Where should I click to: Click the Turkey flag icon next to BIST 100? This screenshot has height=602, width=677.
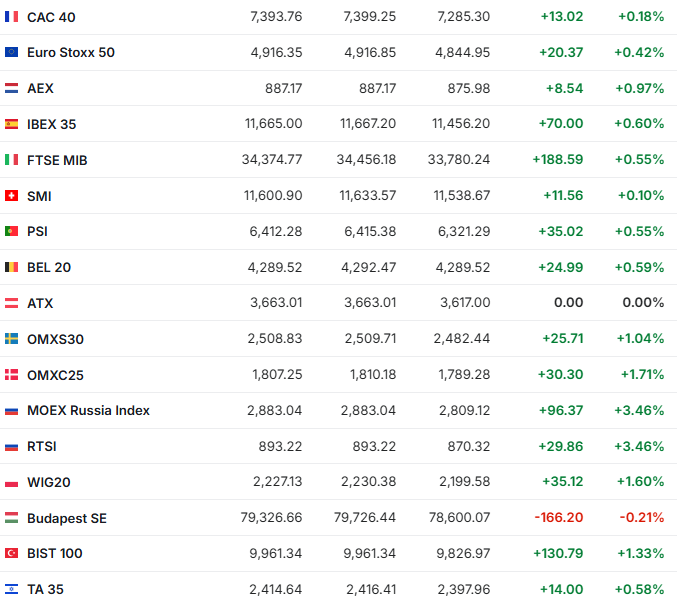pyautogui.click(x=11, y=553)
